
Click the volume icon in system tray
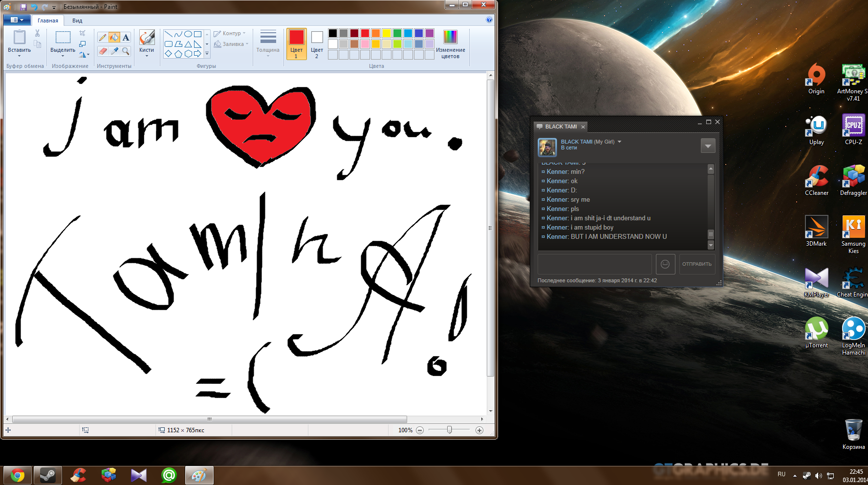click(x=818, y=475)
